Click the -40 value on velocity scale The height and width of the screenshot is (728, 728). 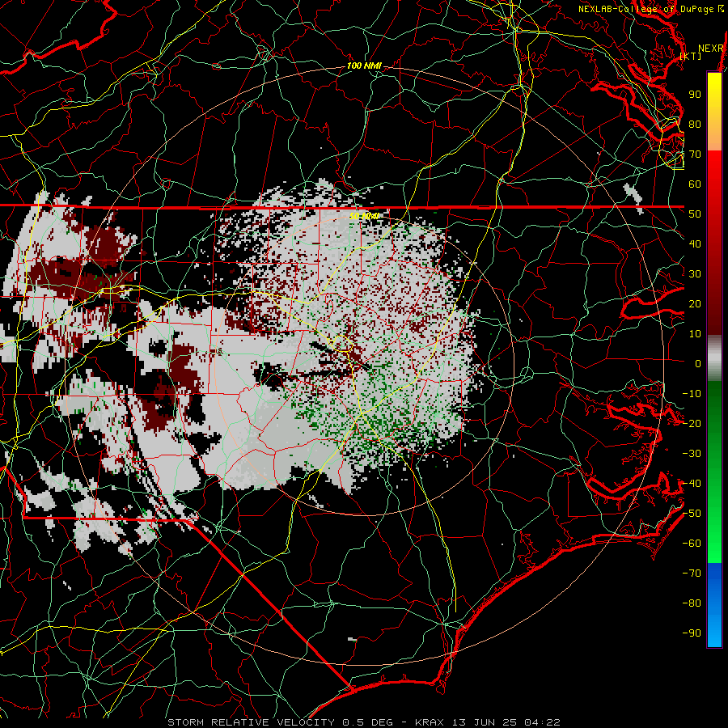point(692,484)
